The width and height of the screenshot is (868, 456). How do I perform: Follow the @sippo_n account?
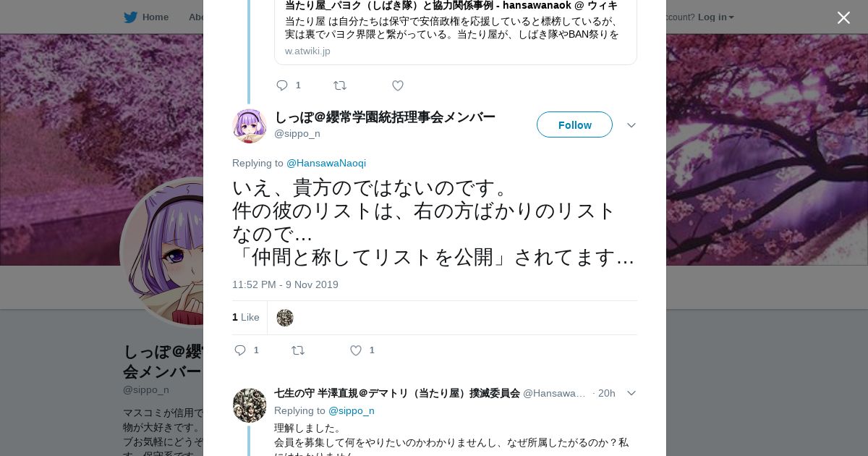(x=574, y=124)
